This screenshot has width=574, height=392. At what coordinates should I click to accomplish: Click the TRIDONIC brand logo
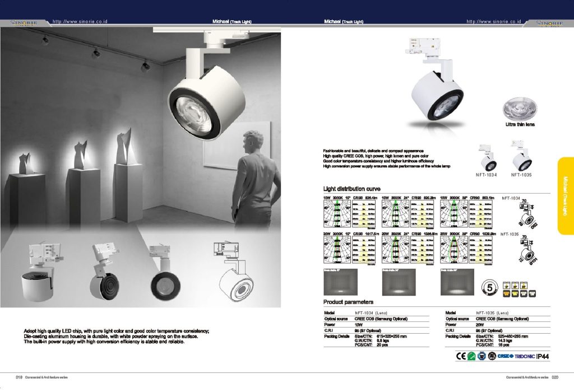524,356
